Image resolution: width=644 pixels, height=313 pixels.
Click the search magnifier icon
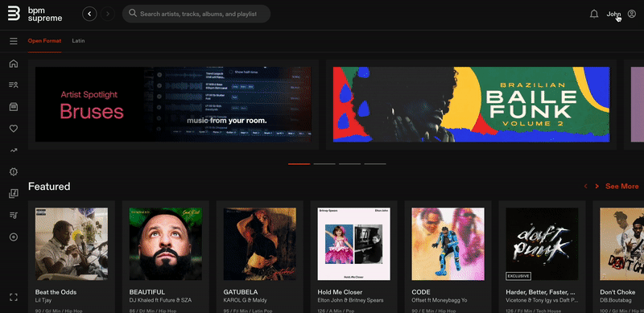132,14
